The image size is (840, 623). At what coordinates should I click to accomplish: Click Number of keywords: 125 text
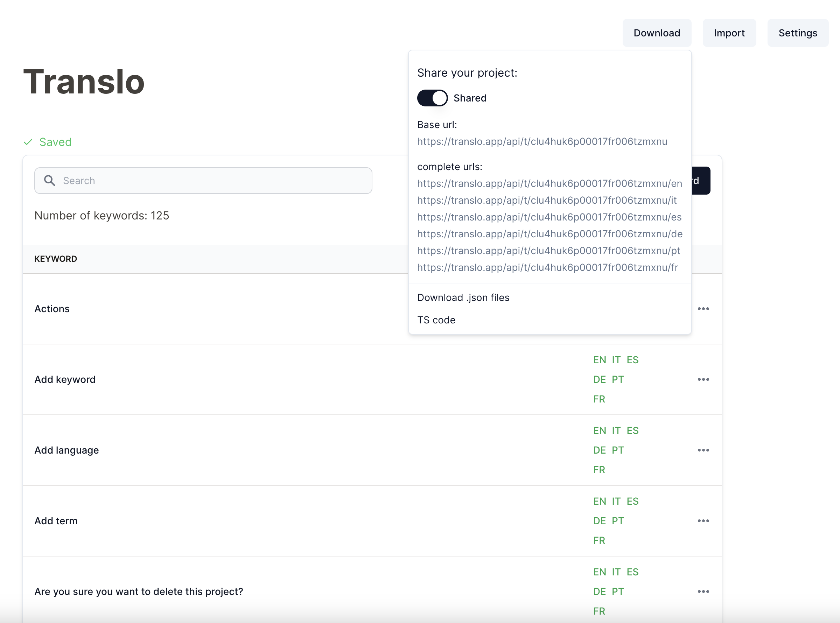point(102,216)
